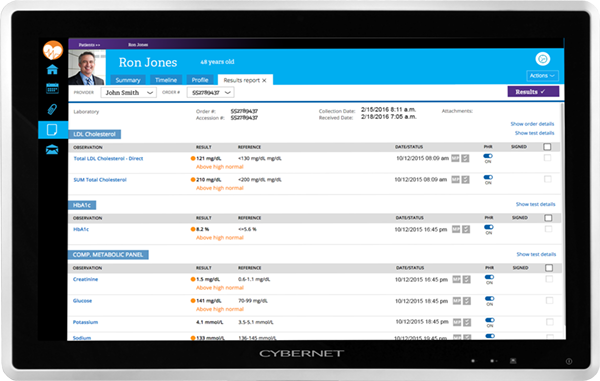Viewport: 600px width, 381px height.
Task: Switch to the Timeline tab
Action: coord(166,80)
